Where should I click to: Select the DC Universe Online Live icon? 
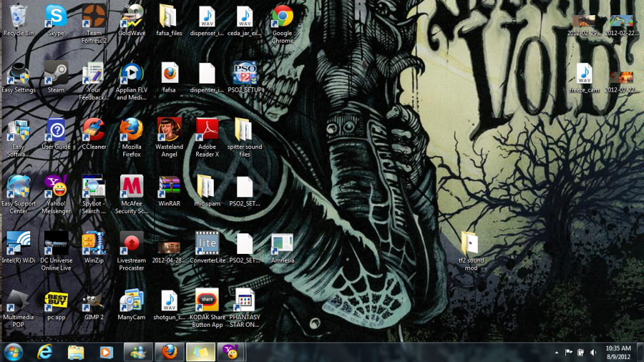tap(56, 251)
